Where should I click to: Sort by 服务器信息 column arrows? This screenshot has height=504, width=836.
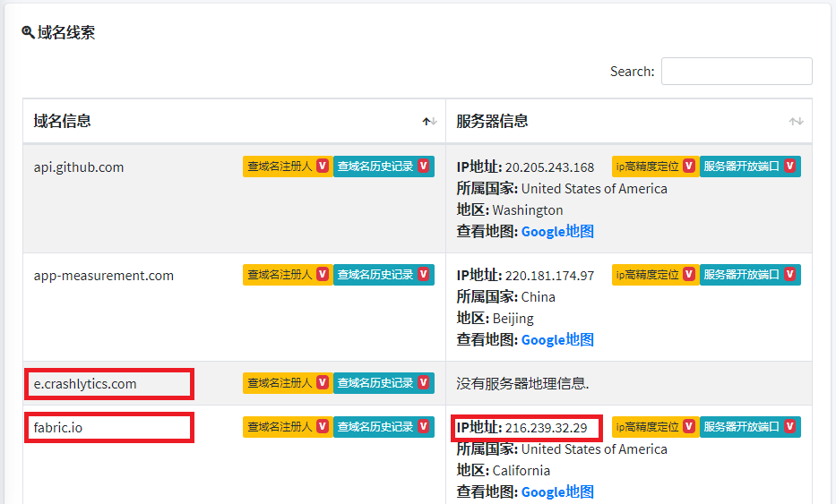pos(796,122)
